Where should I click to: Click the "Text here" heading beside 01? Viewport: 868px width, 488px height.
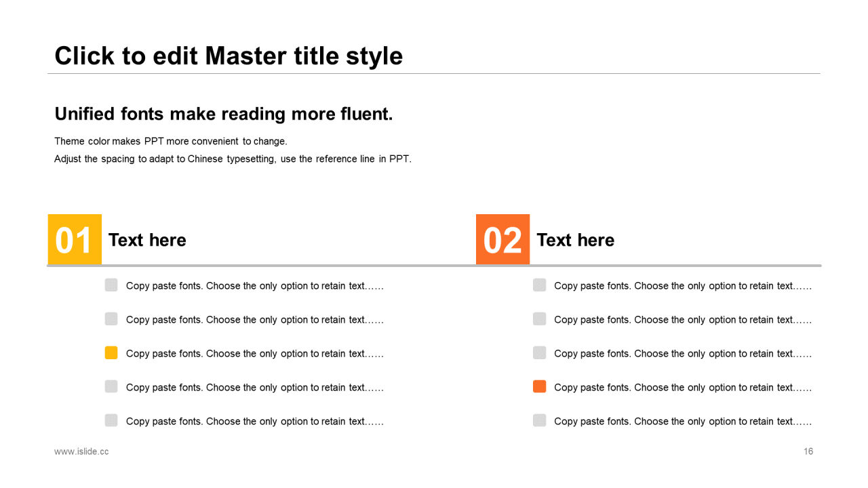coord(147,240)
